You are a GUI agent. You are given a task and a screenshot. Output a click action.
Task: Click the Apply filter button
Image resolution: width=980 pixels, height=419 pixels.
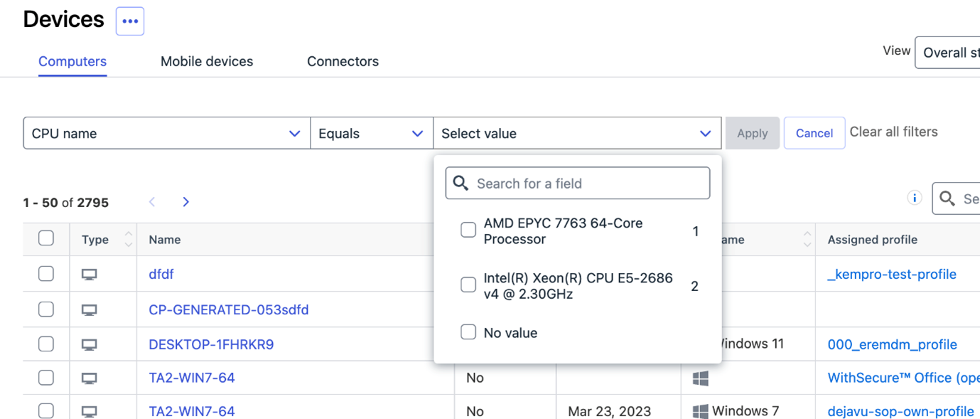point(753,133)
